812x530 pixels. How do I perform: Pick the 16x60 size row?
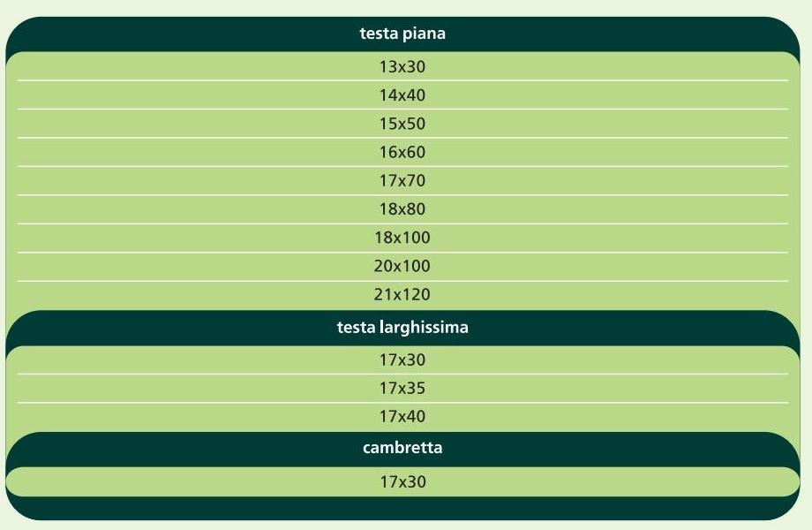pyautogui.click(x=402, y=152)
